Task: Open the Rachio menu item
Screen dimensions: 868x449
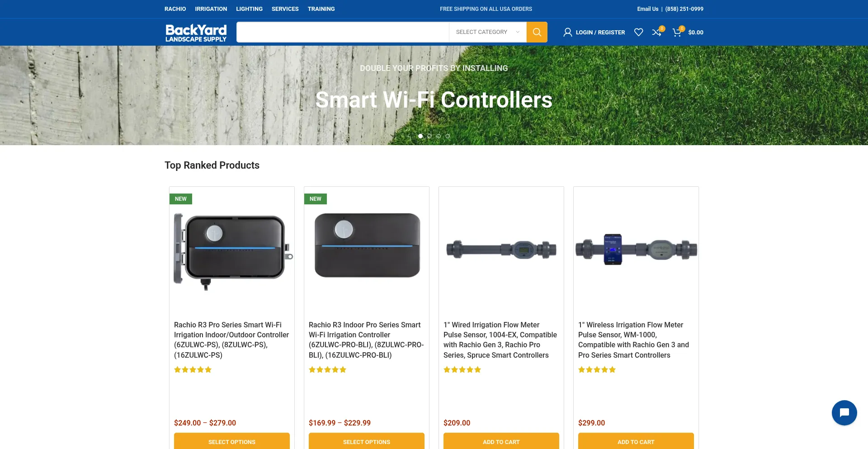Action: tap(175, 9)
